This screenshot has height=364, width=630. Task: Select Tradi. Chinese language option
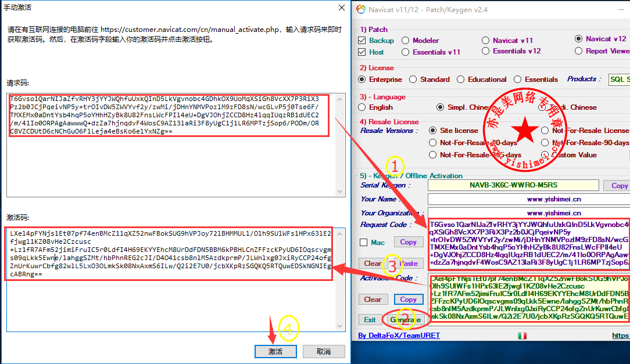542,107
